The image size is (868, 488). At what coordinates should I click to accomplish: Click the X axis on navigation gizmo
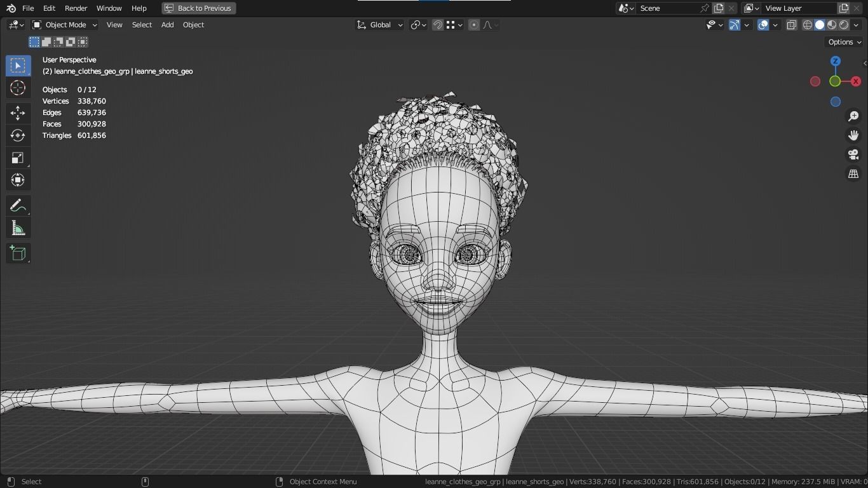click(856, 81)
